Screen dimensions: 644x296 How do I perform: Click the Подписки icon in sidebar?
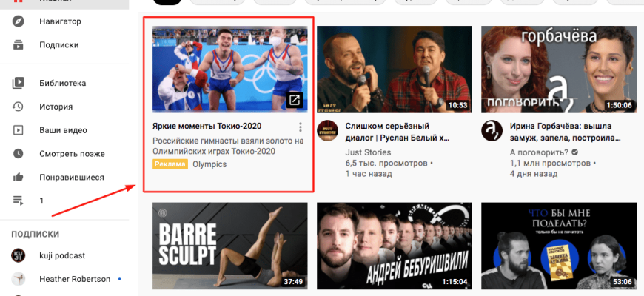pos(19,44)
